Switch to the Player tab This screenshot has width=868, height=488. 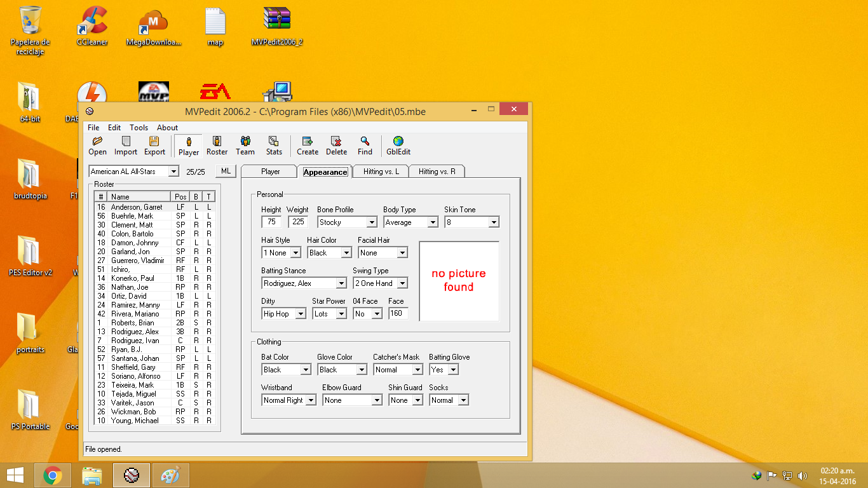pyautogui.click(x=270, y=172)
